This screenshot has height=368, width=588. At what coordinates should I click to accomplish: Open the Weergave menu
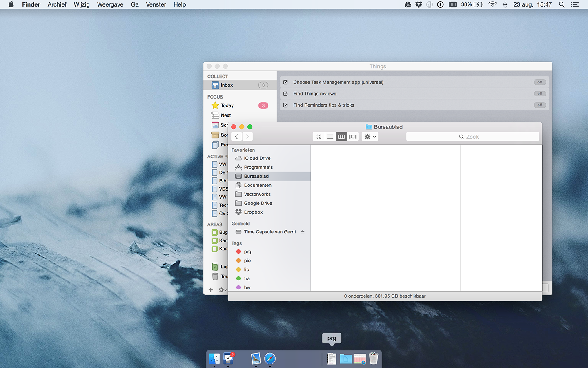(x=110, y=4)
